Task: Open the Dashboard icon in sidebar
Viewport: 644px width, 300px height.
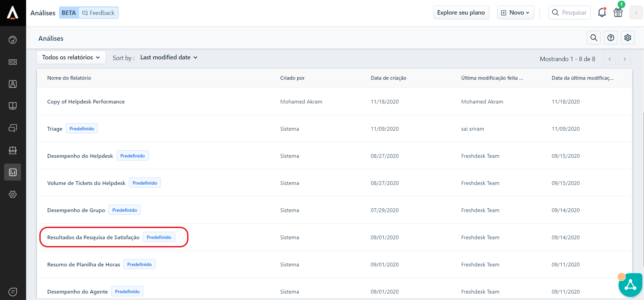Action: click(x=13, y=40)
